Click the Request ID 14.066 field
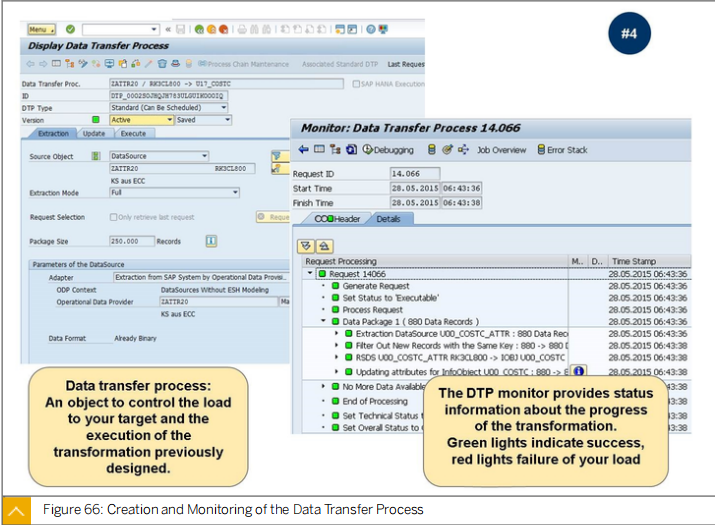 (414, 174)
